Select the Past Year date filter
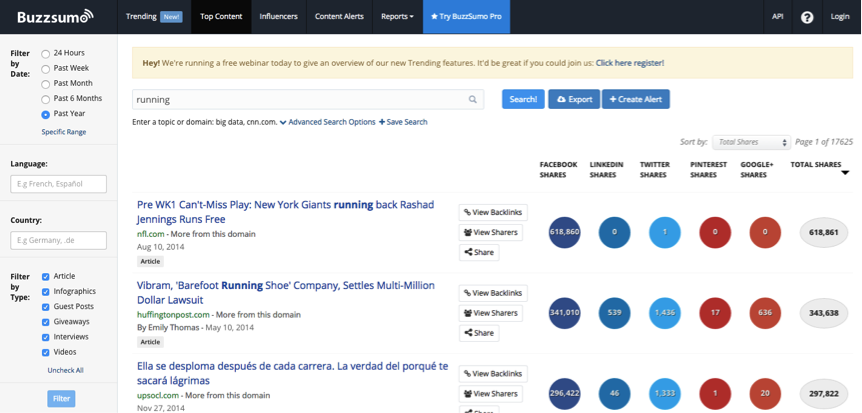The height and width of the screenshot is (413, 862). [46, 114]
